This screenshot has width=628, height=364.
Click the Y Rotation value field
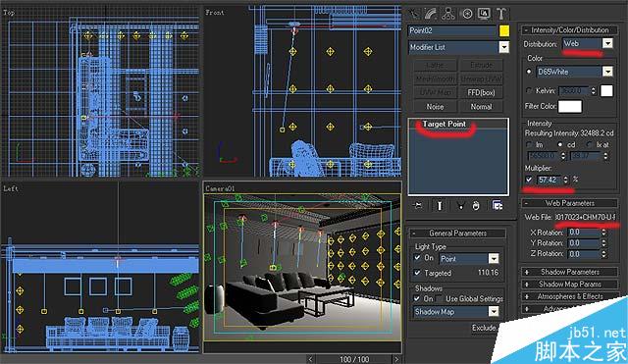tap(583, 243)
